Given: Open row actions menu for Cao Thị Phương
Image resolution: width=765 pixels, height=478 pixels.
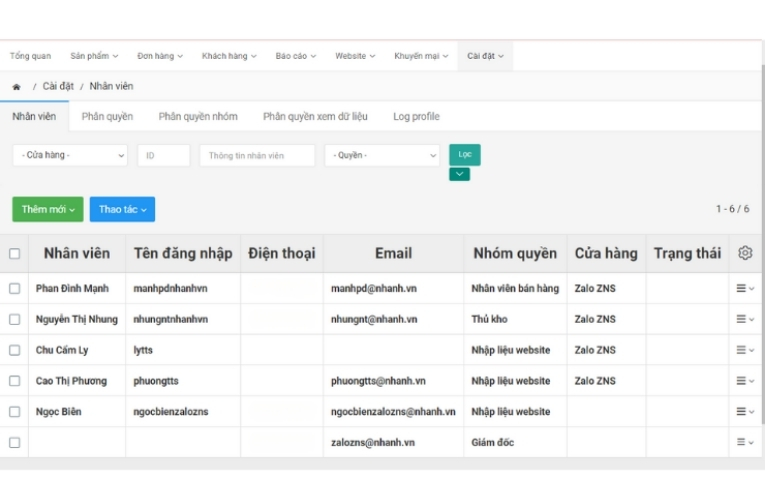Looking at the screenshot, I should 745,381.
